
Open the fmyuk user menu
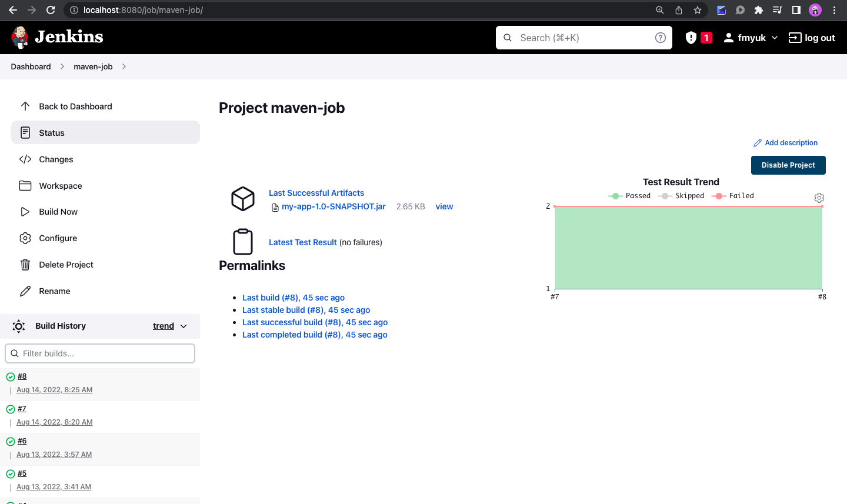click(x=750, y=37)
